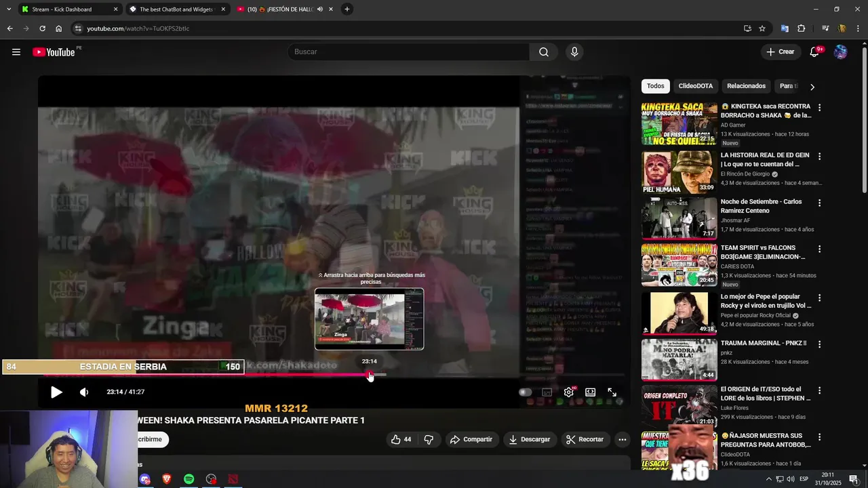
Task: Open PIEL HUMANA Ed Gein thumbnail
Action: tap(679, 172)
